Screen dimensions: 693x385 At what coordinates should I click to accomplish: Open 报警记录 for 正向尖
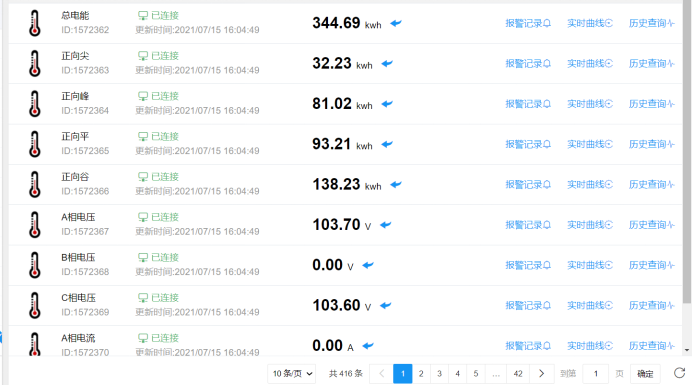pos(528,64)
